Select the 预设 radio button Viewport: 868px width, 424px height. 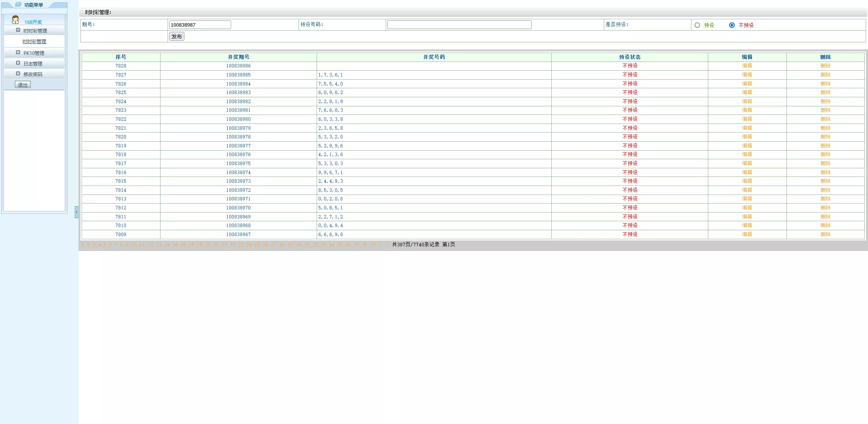pyautogui.click(x=697, y=25)
